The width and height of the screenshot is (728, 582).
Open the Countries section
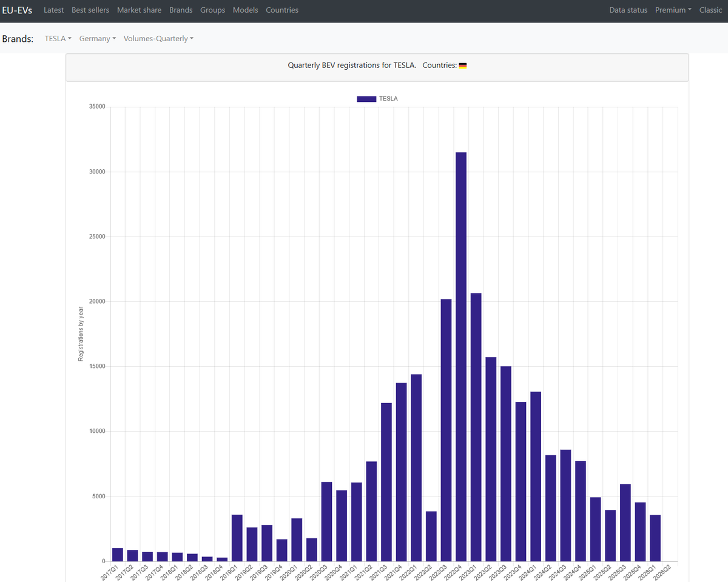pos(282,10)
